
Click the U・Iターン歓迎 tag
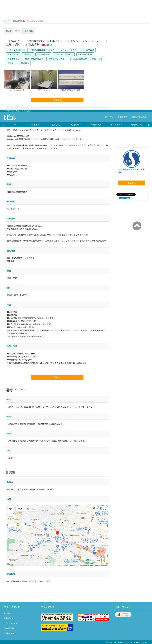point(85,55)
